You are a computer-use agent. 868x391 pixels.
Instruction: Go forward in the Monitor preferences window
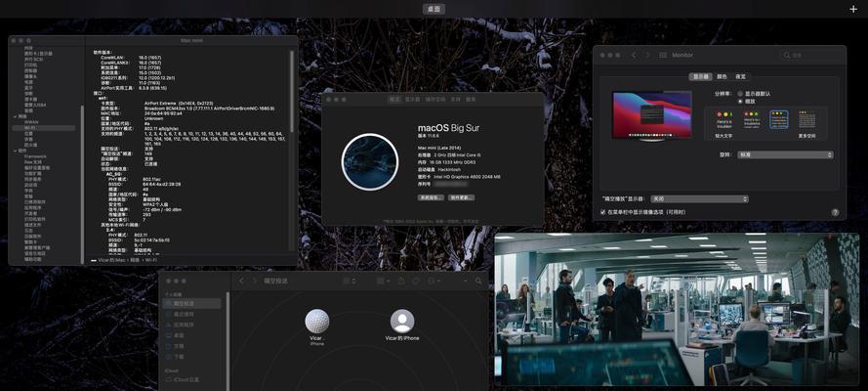click(647, 56)
